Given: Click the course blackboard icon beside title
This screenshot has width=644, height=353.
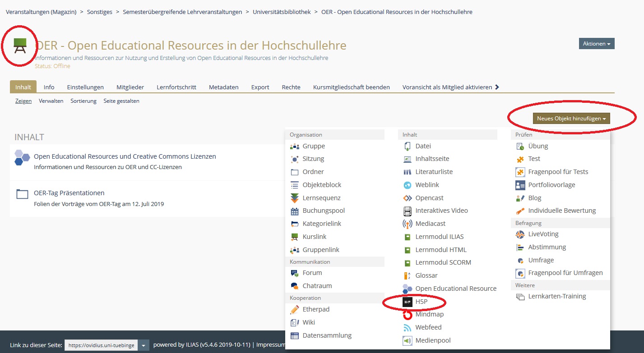Looking at the screenshot, I should [20, 46].
